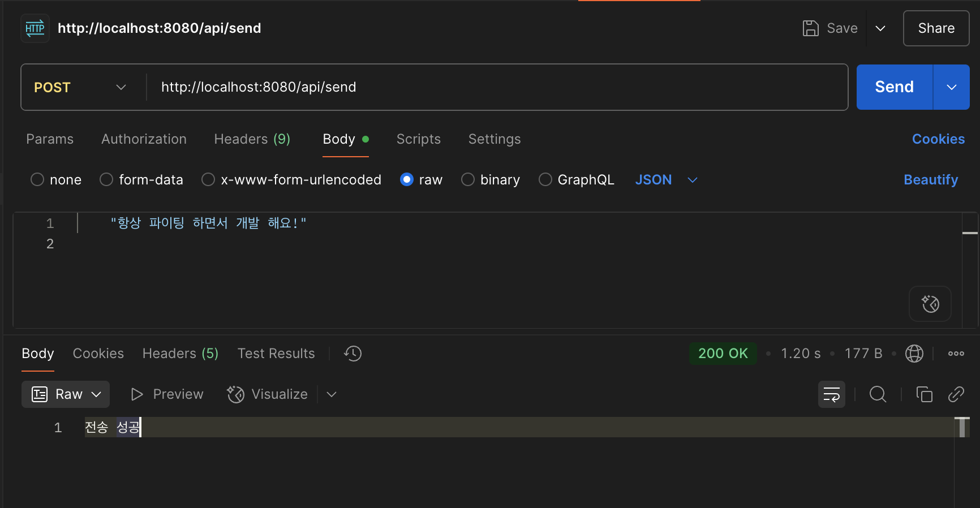
Task: Select the none body type radio
Action: coord(37,180)
